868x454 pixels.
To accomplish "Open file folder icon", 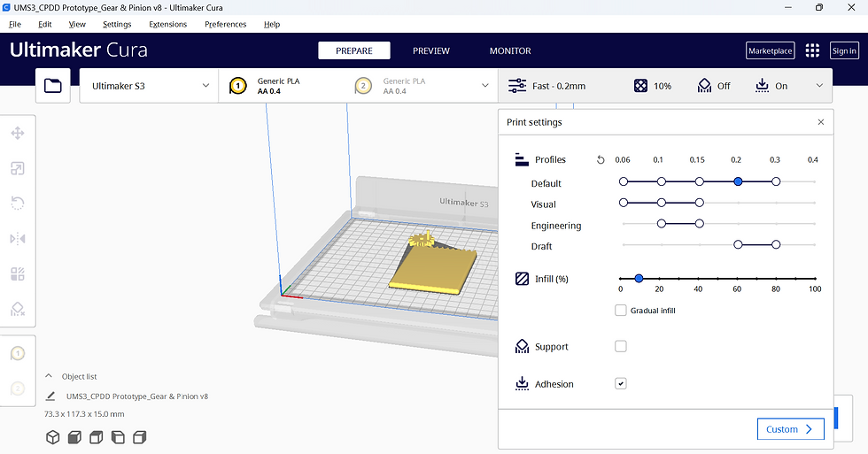I will click(53, 86).
